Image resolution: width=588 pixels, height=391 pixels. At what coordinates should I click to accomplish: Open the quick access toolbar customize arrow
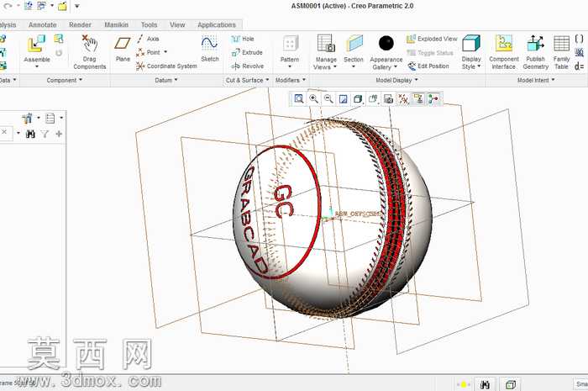click(77, 6)
